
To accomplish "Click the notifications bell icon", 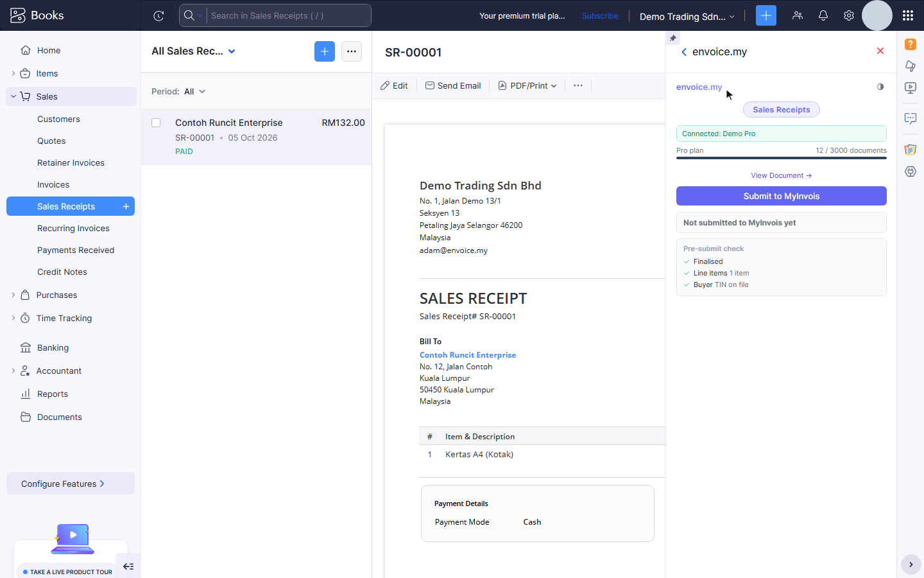I will 823,15.
